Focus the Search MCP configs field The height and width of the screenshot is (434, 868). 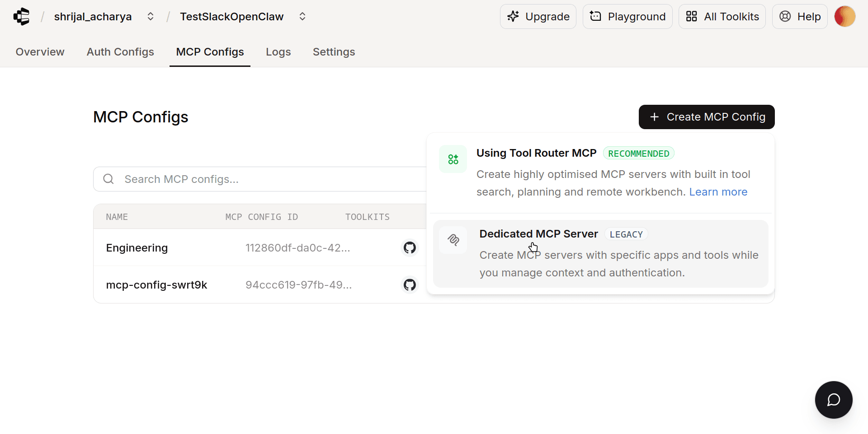260,179
